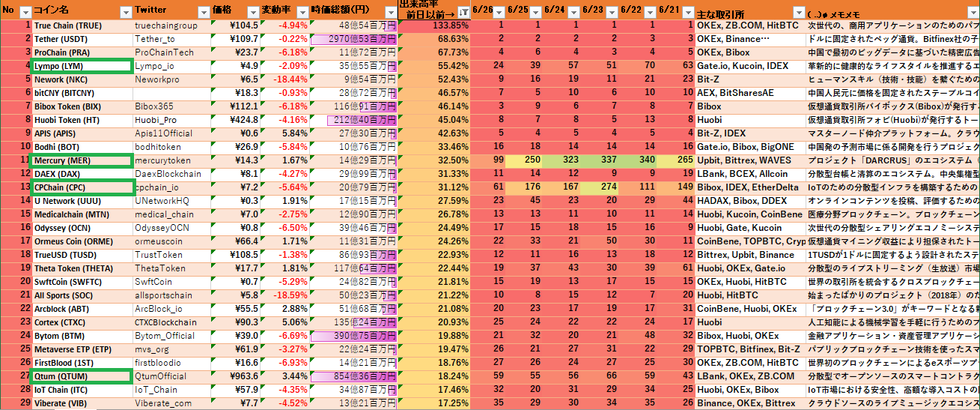Open the Twitter column filter dropdown
Screen dimensions: 980x410
(x=202, y=12)
